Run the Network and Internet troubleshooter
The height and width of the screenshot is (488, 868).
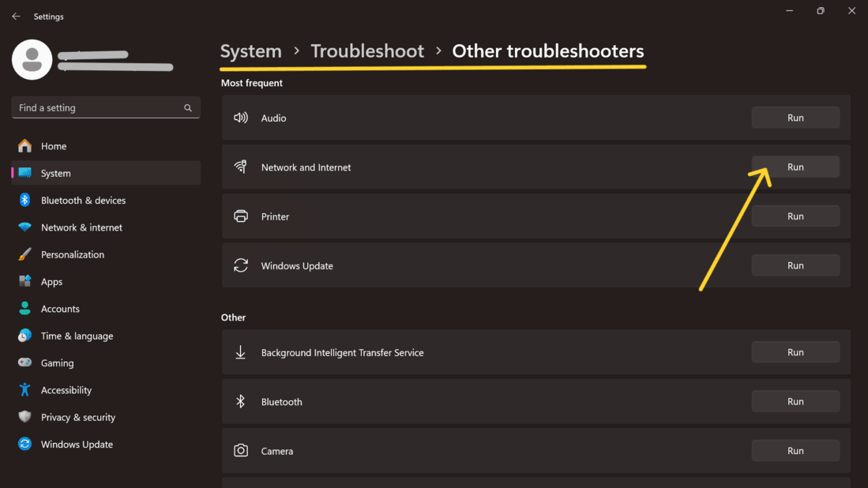click(795, 167)
